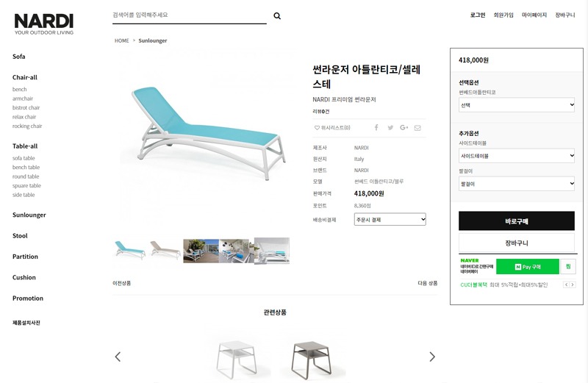Screen dimensions: 588x383
Task: Open the 팔걸이 armrest dropdown
Action: 517,184
